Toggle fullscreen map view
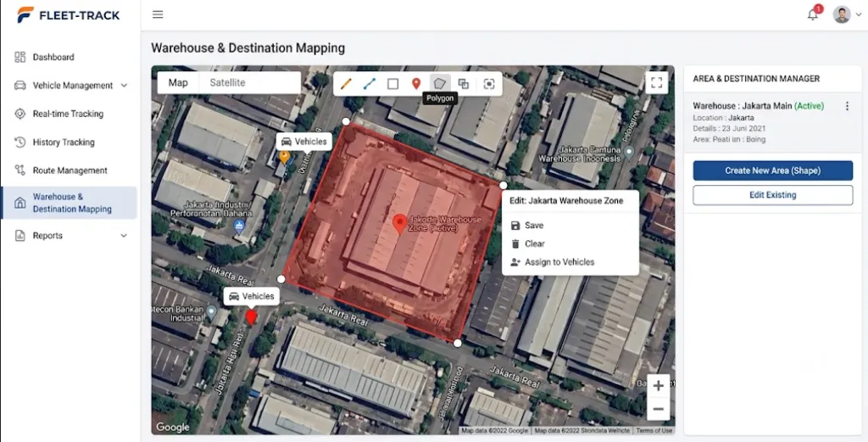868x442 pixels. 657,82
